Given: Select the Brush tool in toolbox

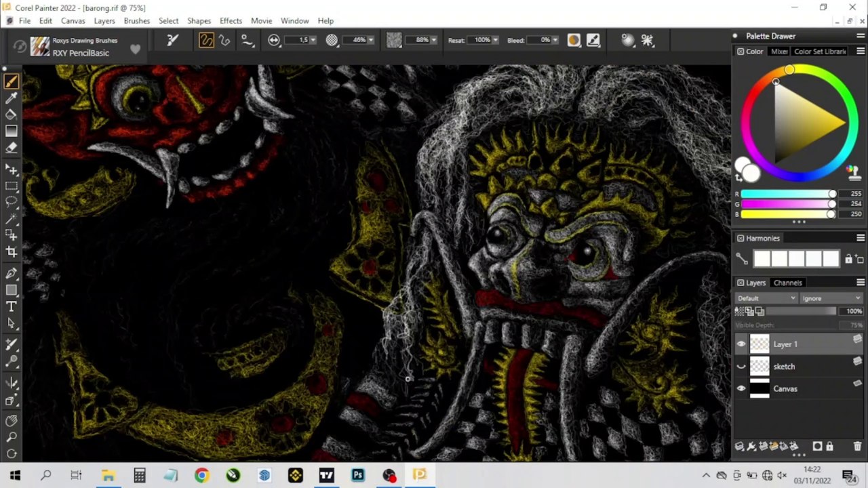Looking at the screenshot, I should point(12,81).
